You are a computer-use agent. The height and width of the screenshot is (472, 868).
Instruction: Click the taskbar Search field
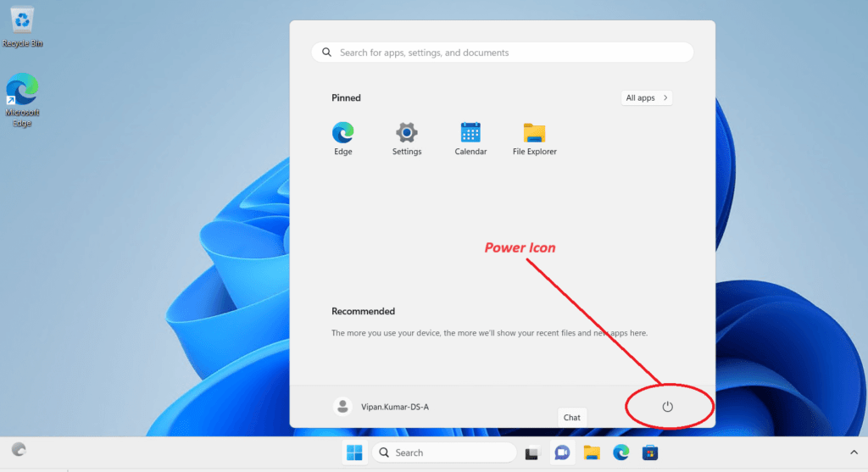click(444, 453)
